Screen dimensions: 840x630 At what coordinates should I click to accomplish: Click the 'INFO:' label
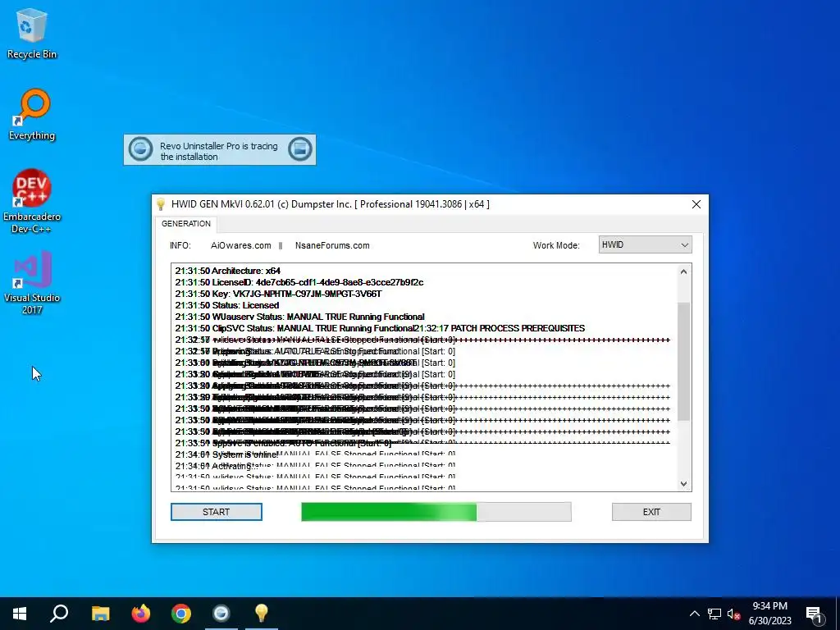click(x=180, y=245)
